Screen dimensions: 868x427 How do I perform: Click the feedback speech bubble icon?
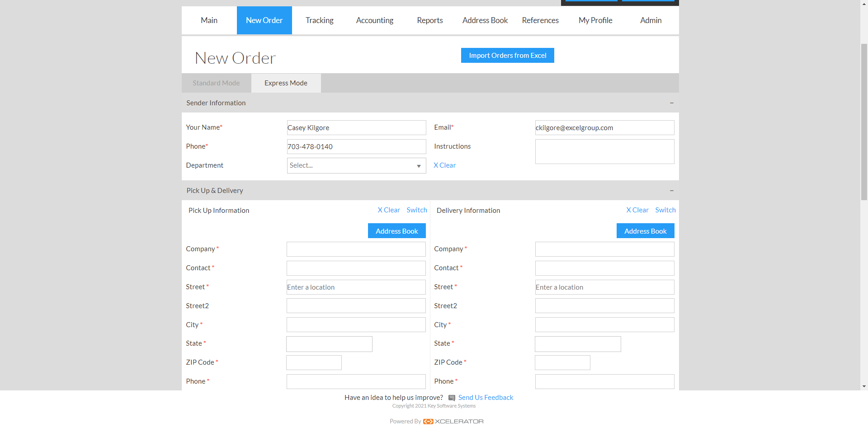click(x=452, y=398)
